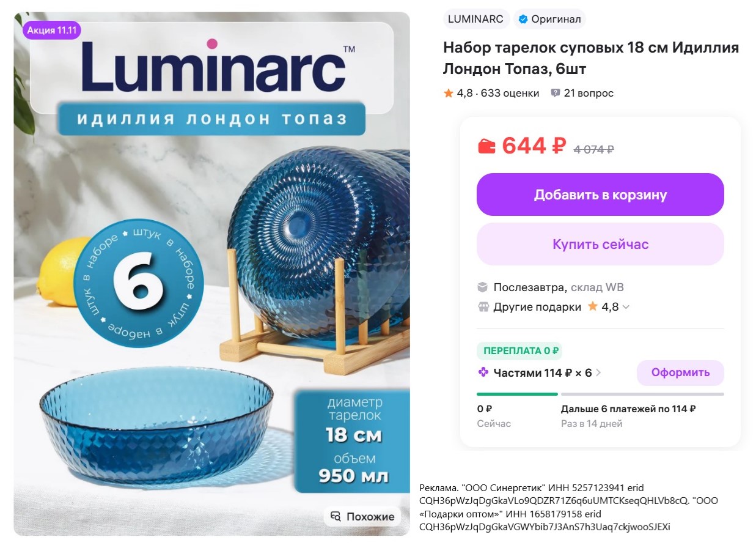Click the Оформить installment button
This screenshot has height=548, width=756.
680,372
